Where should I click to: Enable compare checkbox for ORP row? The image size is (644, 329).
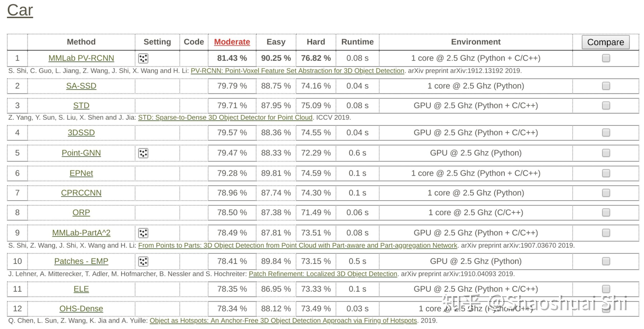pos(606,213)
